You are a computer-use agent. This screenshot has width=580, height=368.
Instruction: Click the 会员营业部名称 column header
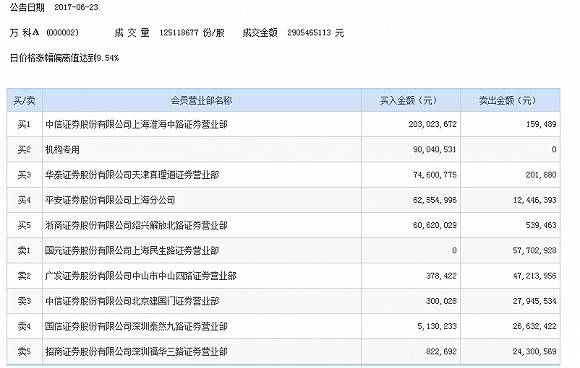(202, 101)
